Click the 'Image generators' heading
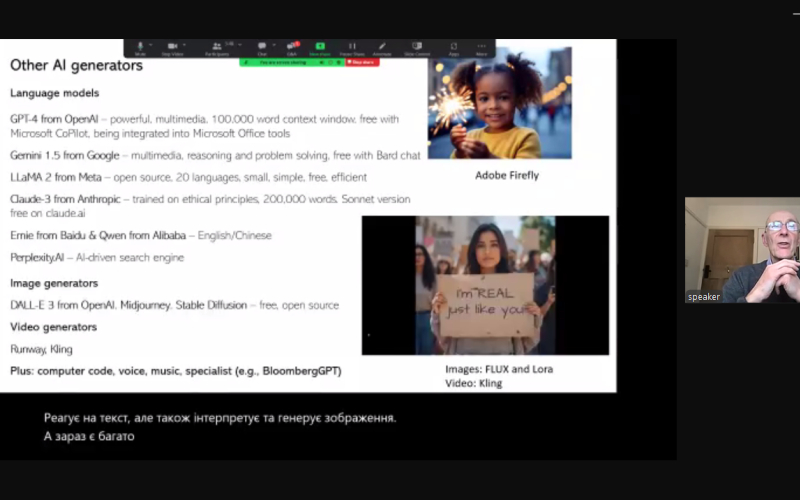 click(x=54, y=283)
